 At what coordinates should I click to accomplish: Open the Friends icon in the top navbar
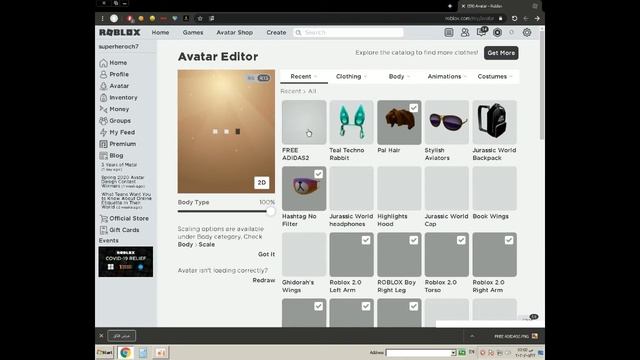point(464,32)
